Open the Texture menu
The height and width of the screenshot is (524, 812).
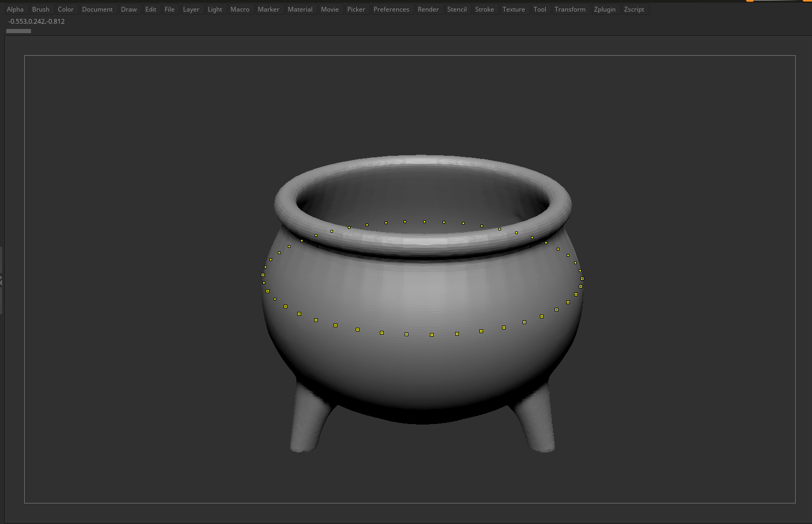pos(514,9)
